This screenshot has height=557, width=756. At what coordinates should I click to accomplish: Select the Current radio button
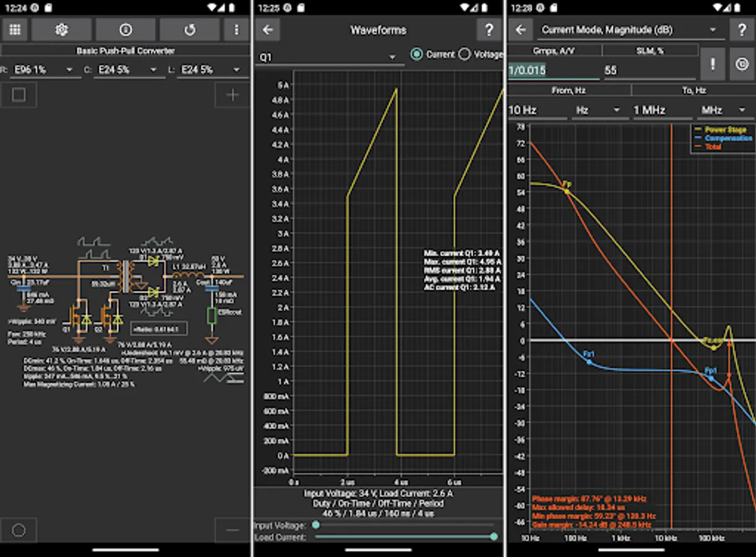pyautogui.click(x=416, y=54)
